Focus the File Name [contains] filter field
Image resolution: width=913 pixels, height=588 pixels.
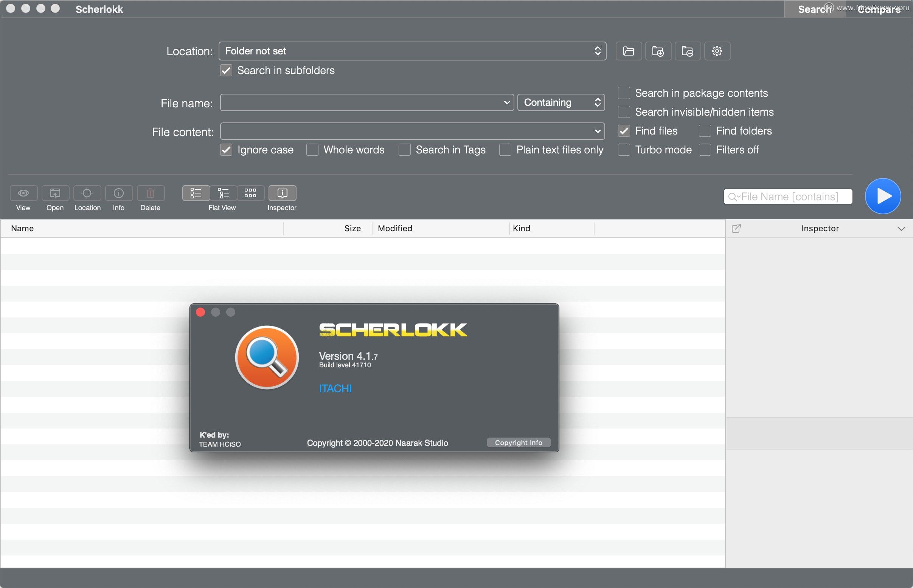[x=788, y=197]
